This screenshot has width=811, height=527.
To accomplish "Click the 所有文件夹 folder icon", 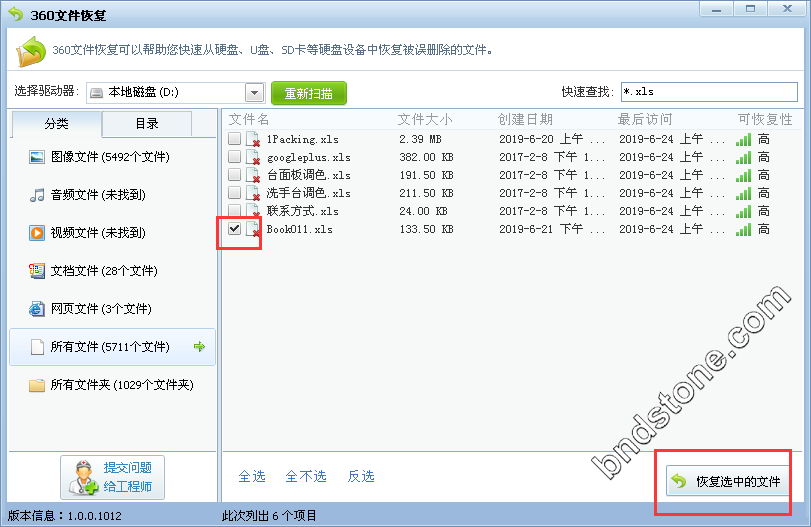I will [37, 385].
